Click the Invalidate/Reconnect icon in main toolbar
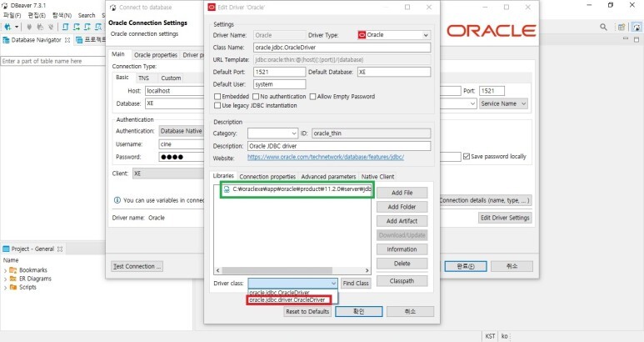Image resolution: width=644 pixels, height=342 pixels. 40,27
